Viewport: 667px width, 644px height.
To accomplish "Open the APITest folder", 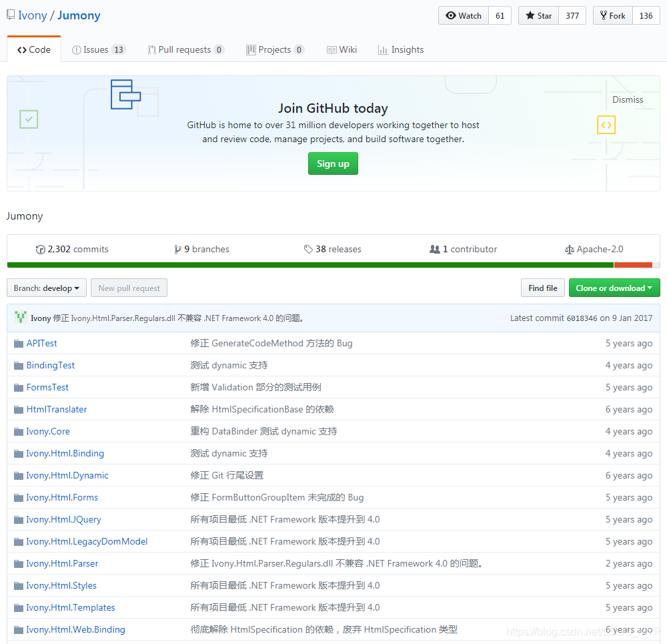I will (x=41, y=344).
